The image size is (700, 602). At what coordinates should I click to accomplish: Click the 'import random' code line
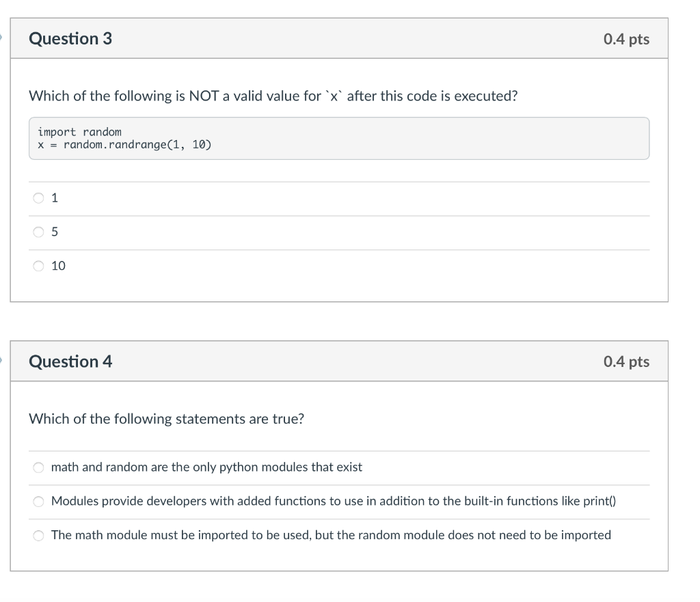pos(80,132)
